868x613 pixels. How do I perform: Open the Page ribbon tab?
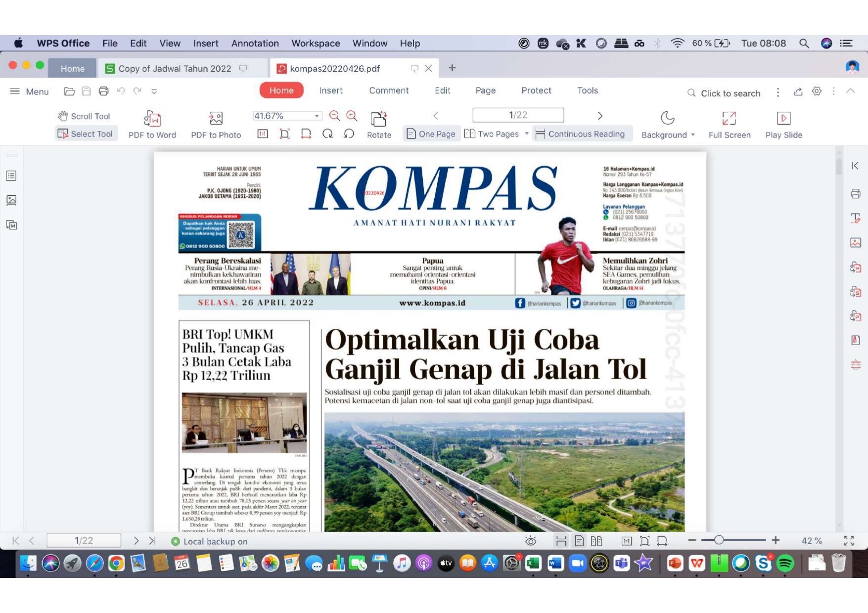click(486, 90)
